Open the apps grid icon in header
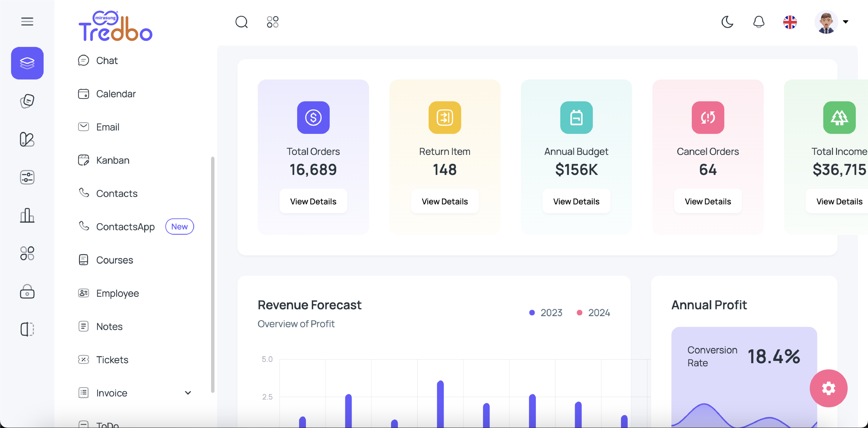This screenshot has width=868, height=428. click(x=273, y=22)
